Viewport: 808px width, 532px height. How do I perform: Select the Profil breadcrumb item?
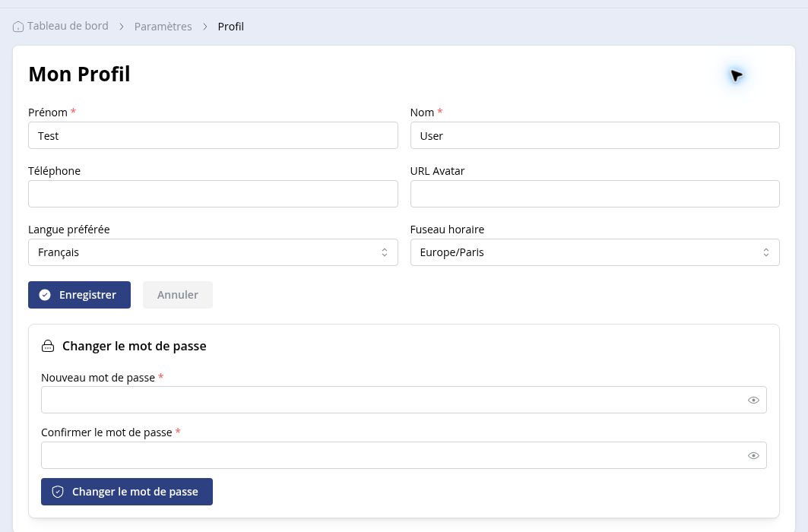point(230,27)
